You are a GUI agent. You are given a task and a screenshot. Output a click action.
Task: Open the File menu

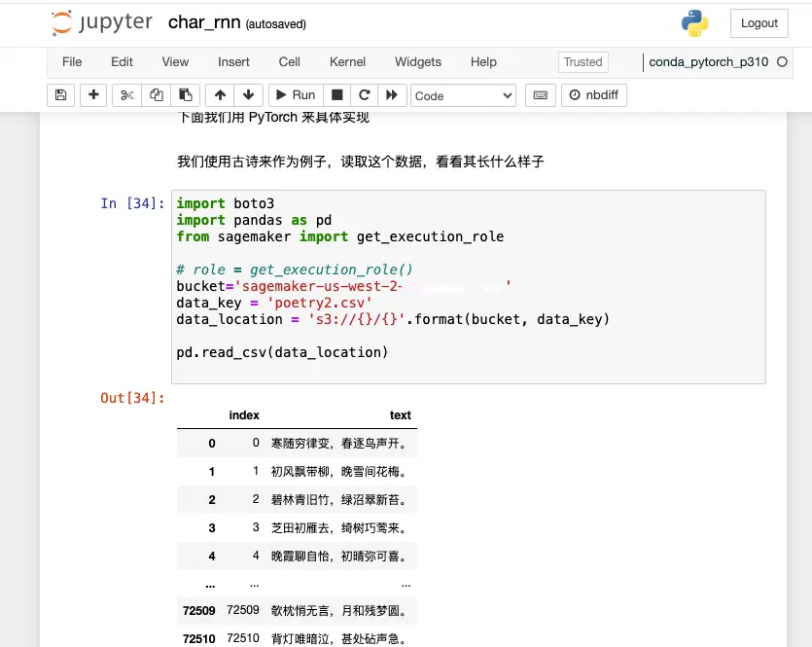click(72, 62)
